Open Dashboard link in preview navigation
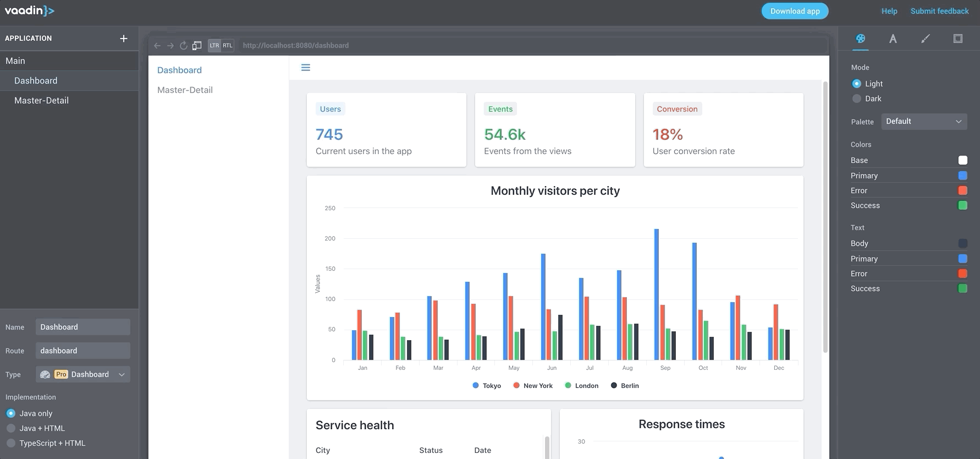This screenshot has width=980, height=459. click(x=179, y=70)
